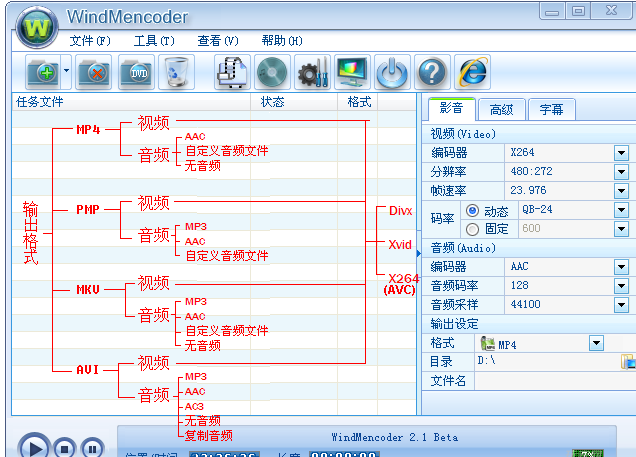Click the remove file folder icon
Viewport: 636px width, 457px height.
pyautogui.click(x=94, y=72)
